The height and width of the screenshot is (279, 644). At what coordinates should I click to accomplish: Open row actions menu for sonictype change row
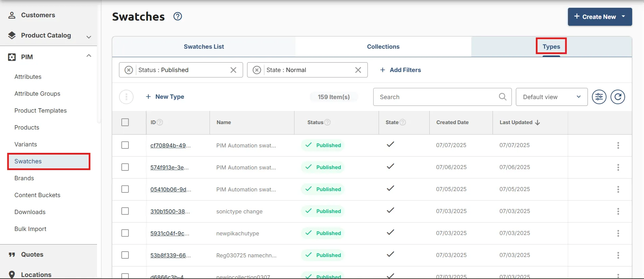[618, 211]
